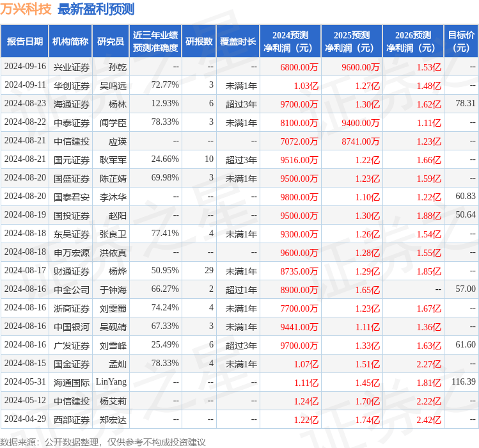Click accuracy value 72.77%
This screenshot has width=479, height=448.
[x=165, y=84]
